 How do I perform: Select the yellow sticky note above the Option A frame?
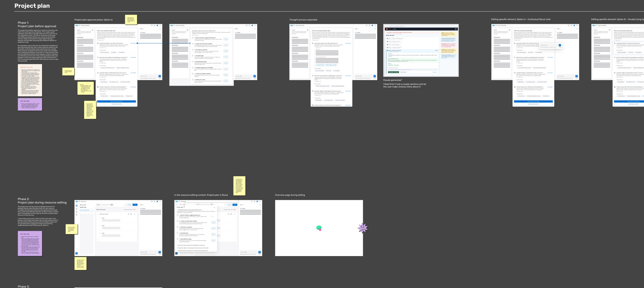click(x=131, y=20)
